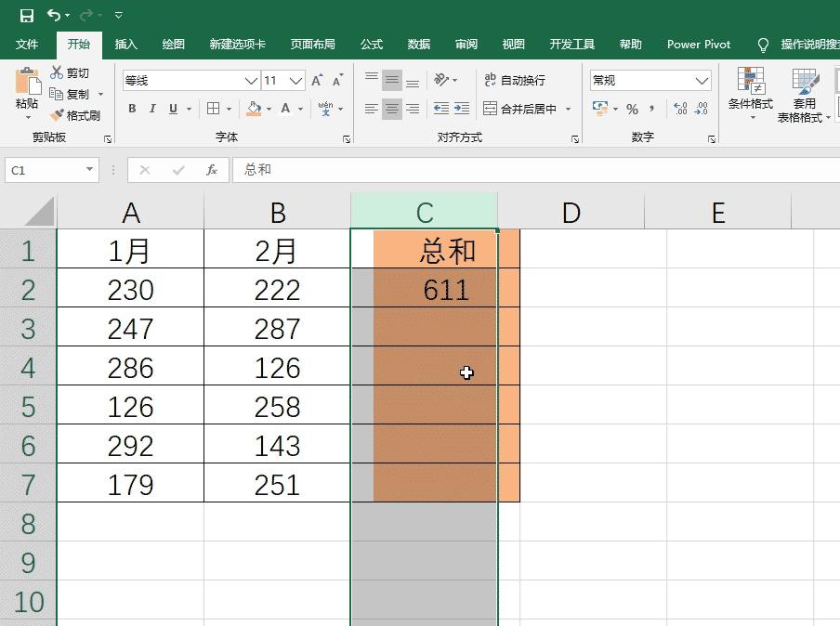Apply fill color with paint bucket icon

click(x=254, y=109)
